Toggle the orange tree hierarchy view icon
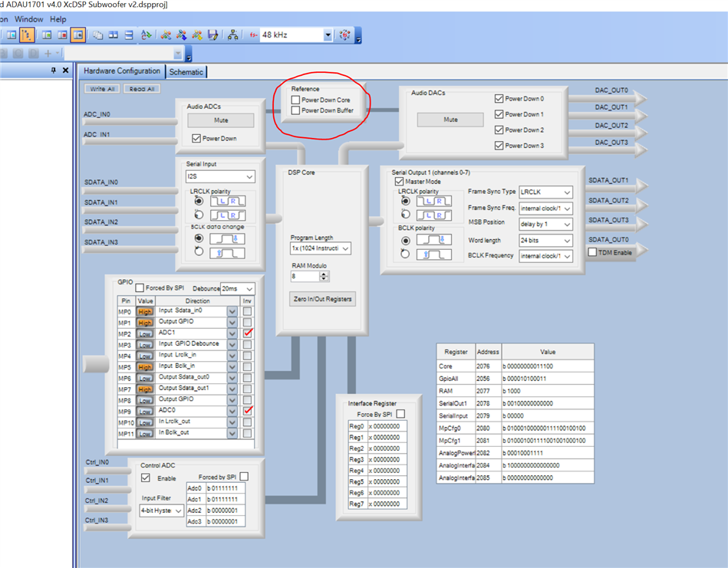Image resolution: width=728 pixels, height=568 pixels. (x=27, y=34)
